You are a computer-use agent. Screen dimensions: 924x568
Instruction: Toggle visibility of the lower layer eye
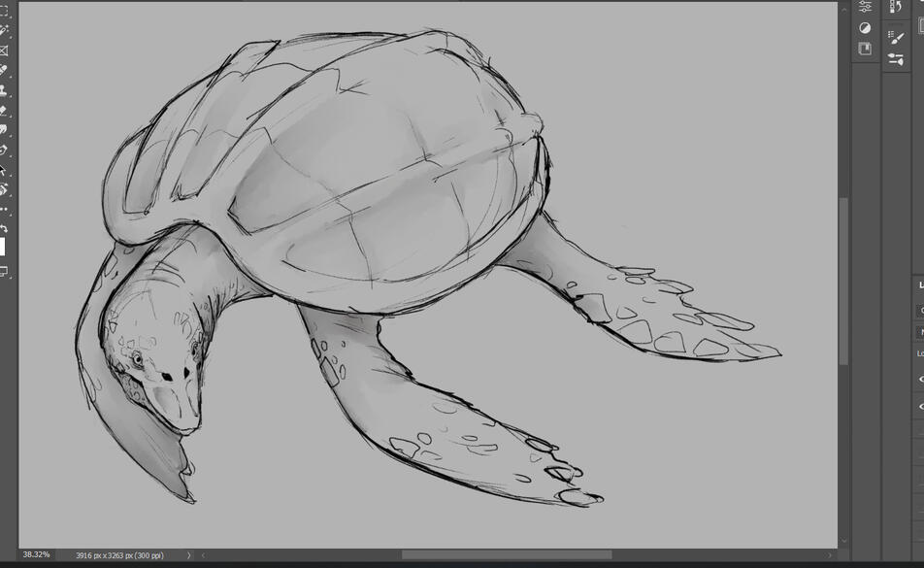[x=920, y=407]
